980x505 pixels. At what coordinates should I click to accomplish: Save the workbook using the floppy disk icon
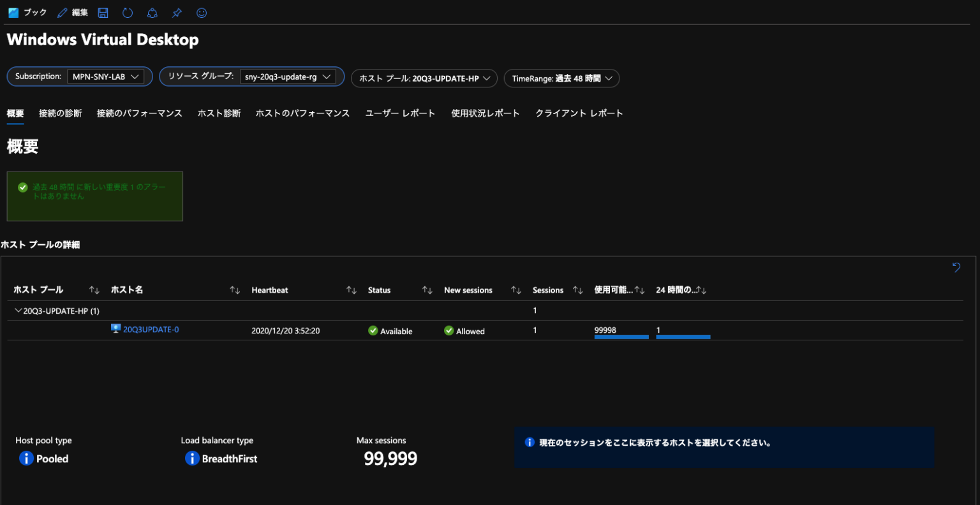click(x=103, y=13)
